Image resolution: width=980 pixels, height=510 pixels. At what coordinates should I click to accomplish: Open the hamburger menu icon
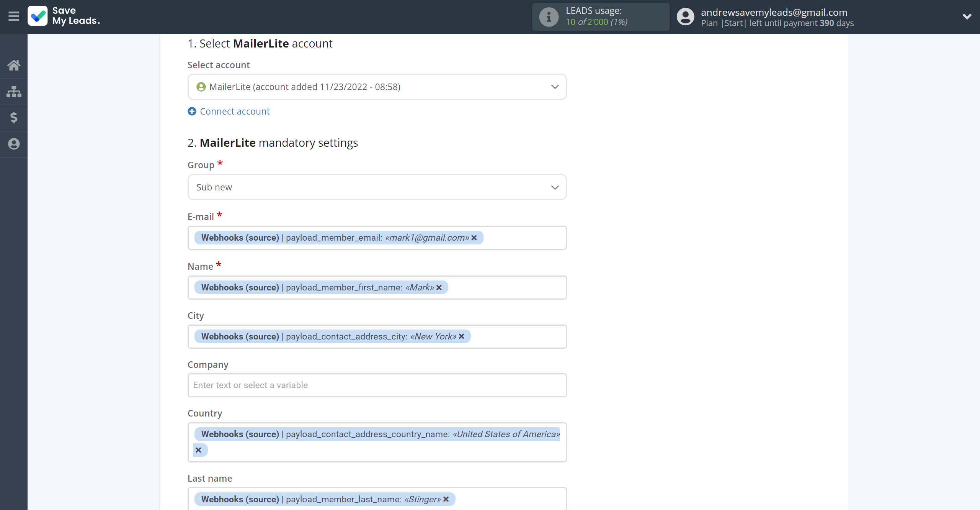pos(14,16)
